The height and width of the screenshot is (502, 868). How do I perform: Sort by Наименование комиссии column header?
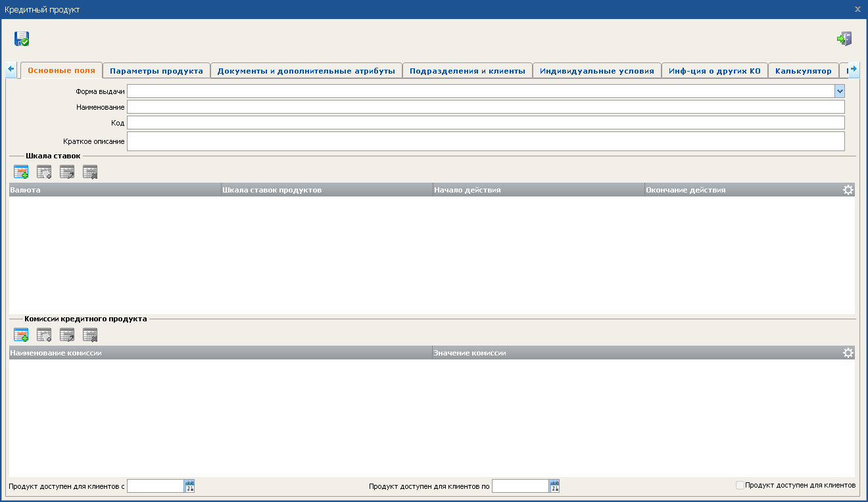pos(220,353)
